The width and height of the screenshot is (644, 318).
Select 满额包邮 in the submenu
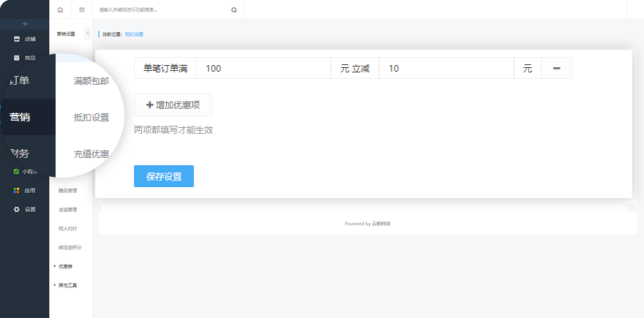[x=91, y=80]
